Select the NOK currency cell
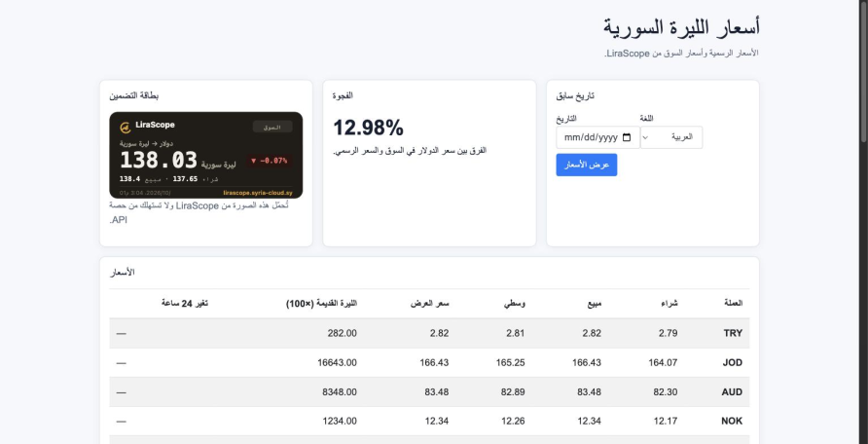Screen dimensions: 868x444 tap(732, 422)
